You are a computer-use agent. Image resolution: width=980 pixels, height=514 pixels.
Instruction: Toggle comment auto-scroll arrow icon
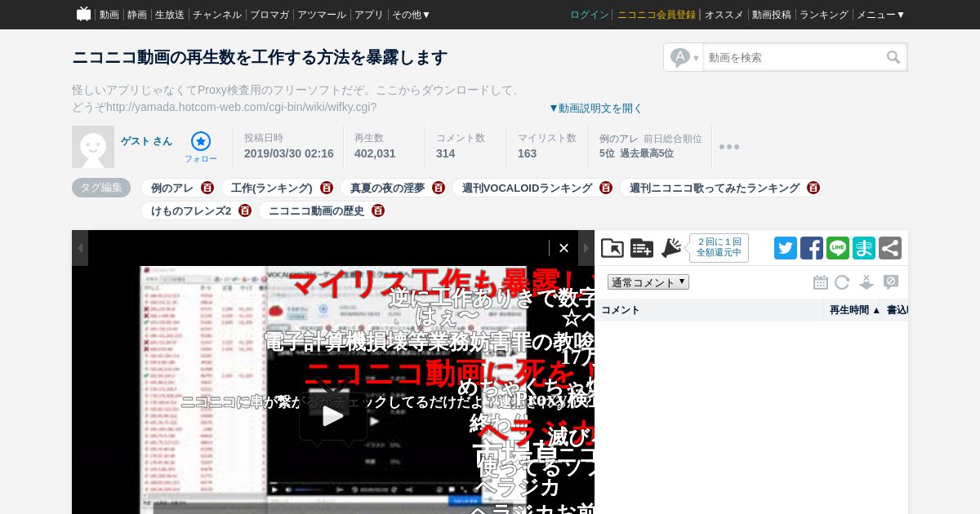pyautogui.click(x=866, y=282)
